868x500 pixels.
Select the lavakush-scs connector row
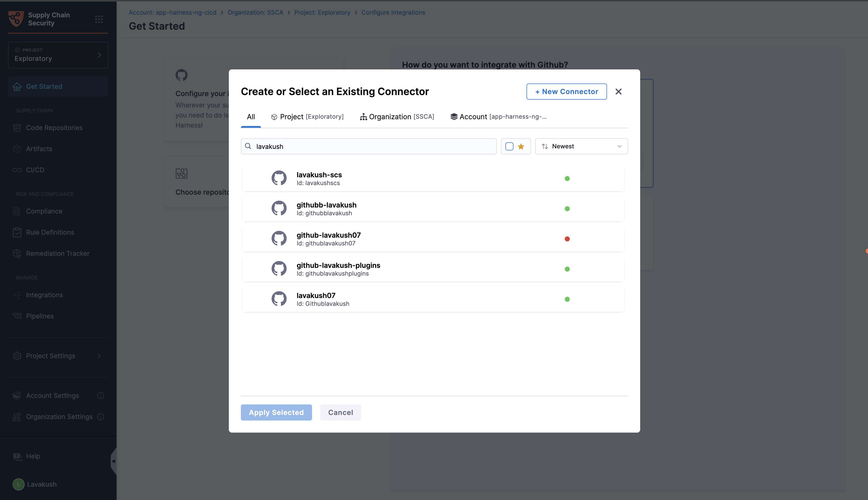click(433, 179)
